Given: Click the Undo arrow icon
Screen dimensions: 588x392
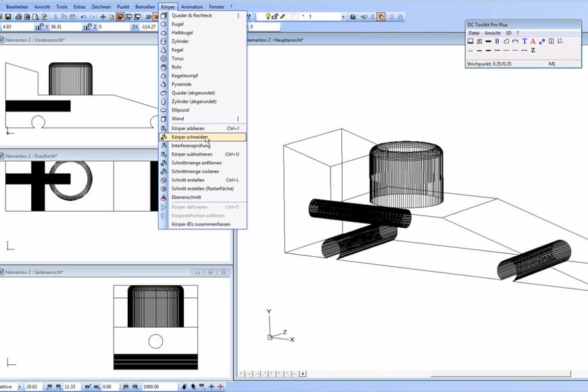Looking at the screenshot, I should [83, 16].
